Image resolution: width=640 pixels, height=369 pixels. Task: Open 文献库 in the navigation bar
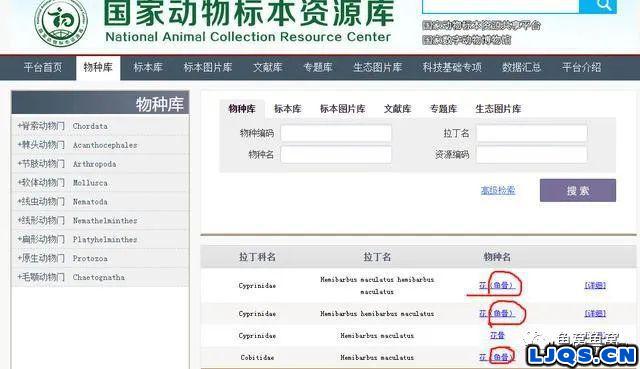pos(268,67)
